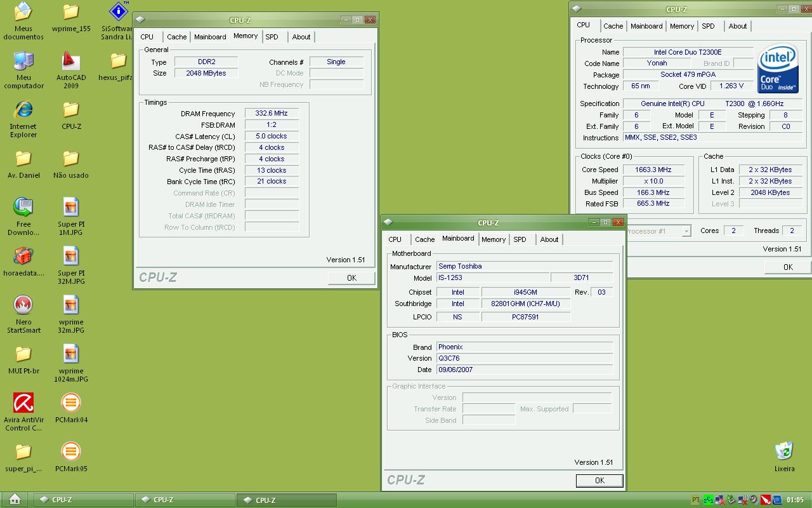Open the Não usado folder
Image resolution: width=812 pixels, height=508 pixels.
(x=71, y=164)
